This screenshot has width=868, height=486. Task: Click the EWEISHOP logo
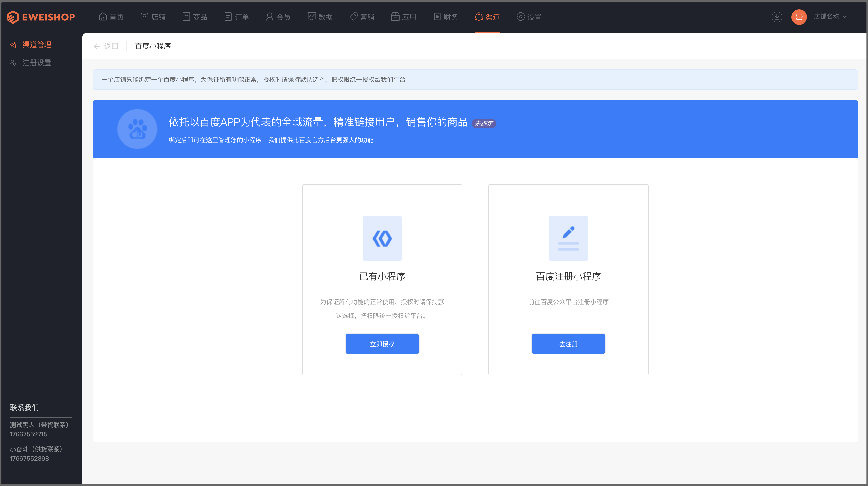point(41,17)
